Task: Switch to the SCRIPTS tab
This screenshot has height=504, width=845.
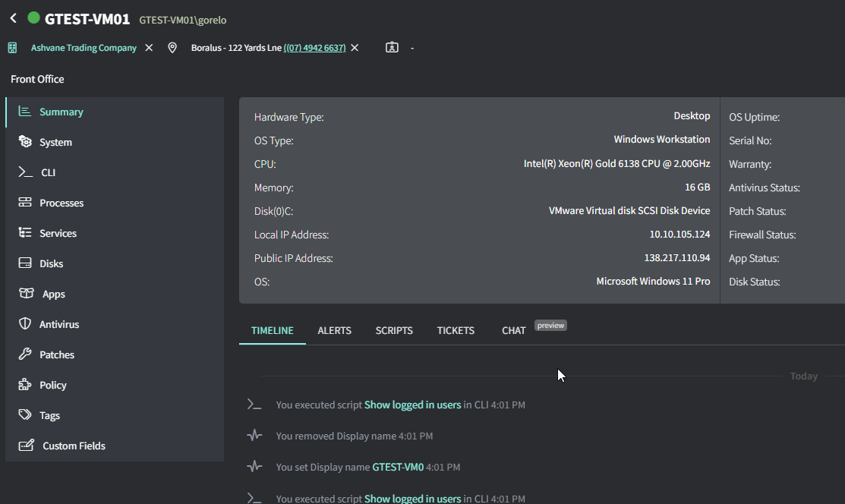Action: coord(394,331)
